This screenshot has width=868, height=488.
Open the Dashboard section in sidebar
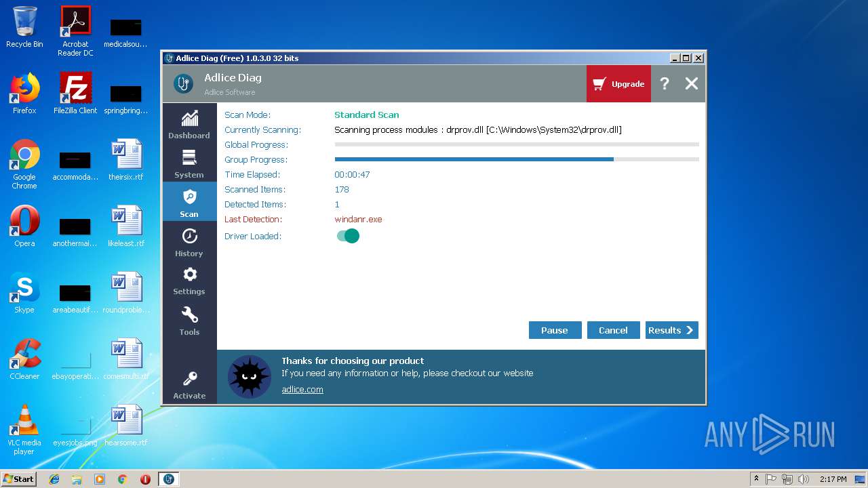click(x=189, y=124)
